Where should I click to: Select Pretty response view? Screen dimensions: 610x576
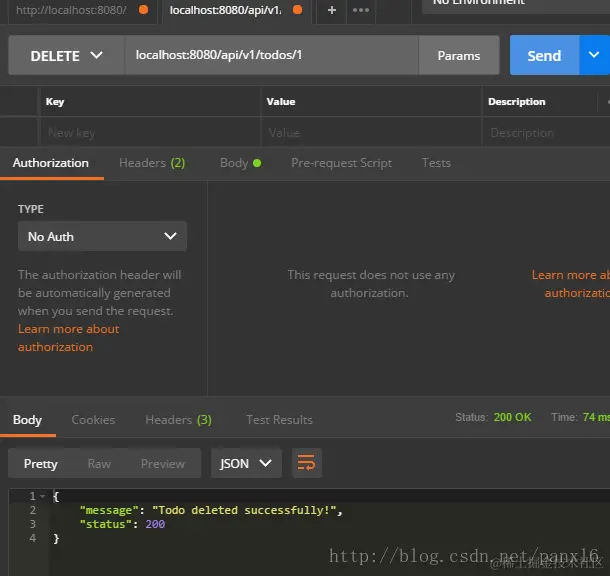pyautogui.click(x=40, y=463)
